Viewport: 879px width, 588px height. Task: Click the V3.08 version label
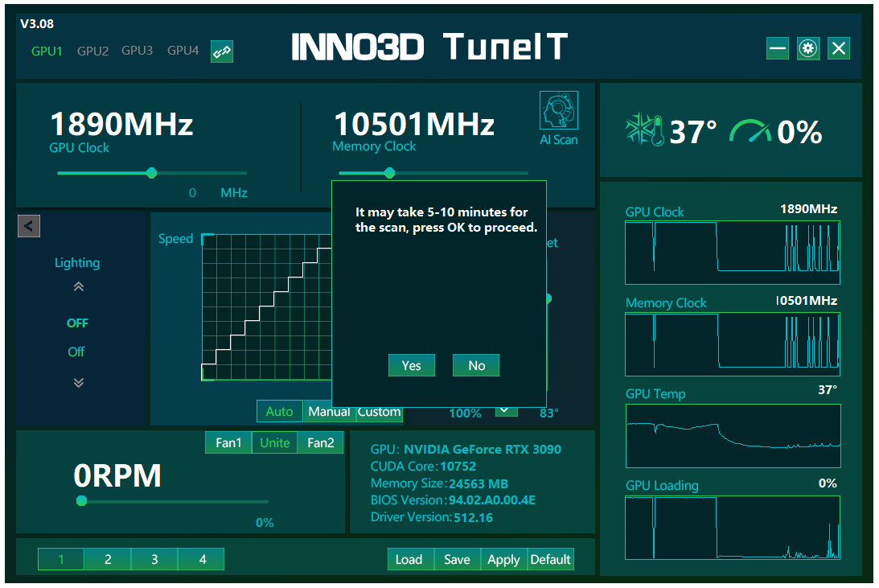pos(37,23)
